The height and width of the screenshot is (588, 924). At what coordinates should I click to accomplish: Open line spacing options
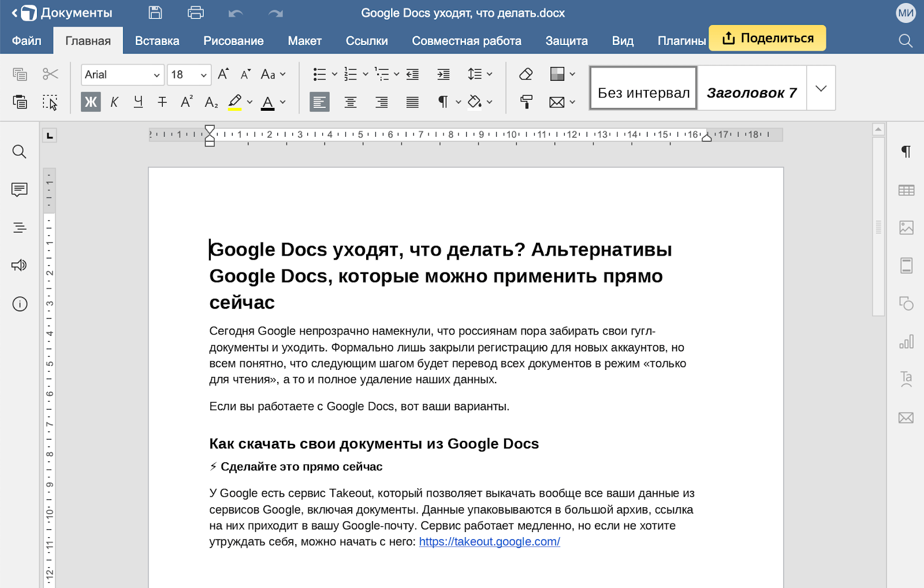(x=479, y=74)
